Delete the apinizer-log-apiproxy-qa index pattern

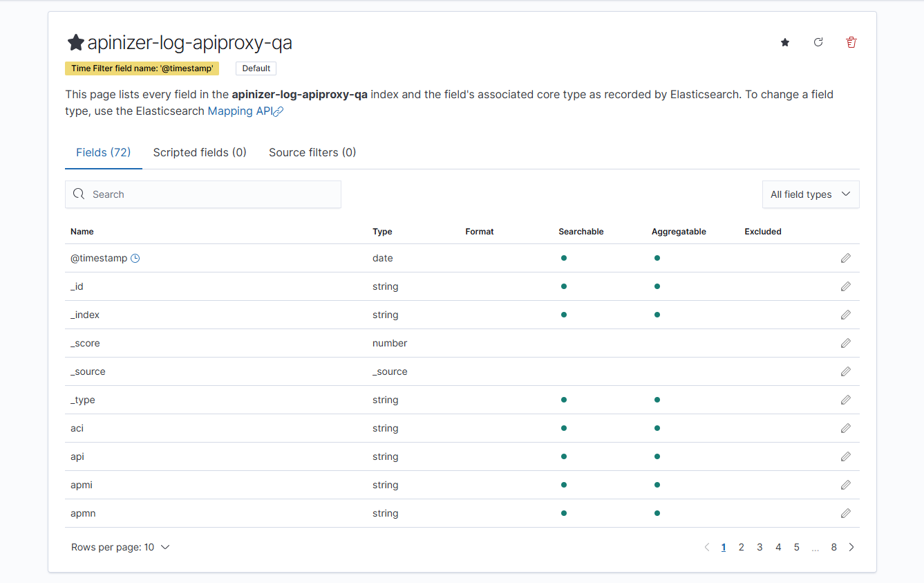[x=851, y=42]
